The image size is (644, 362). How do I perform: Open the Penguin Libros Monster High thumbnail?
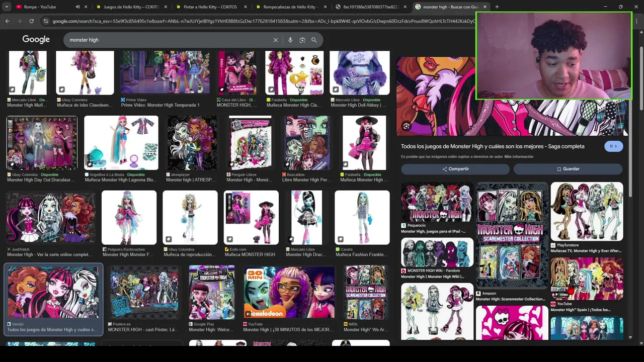[x=250, y=143]
